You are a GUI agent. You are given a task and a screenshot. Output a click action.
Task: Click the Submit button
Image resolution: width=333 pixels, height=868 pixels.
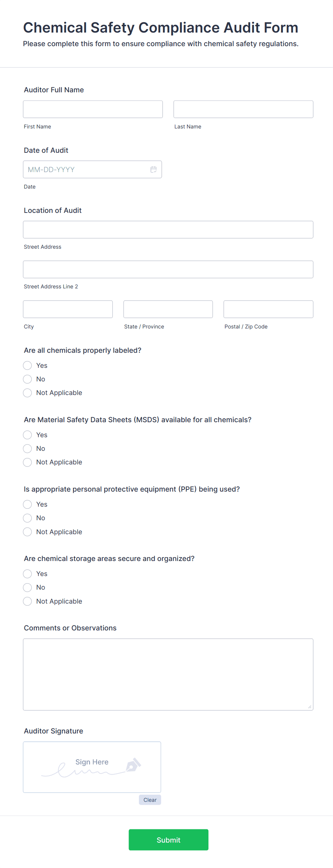168,840
